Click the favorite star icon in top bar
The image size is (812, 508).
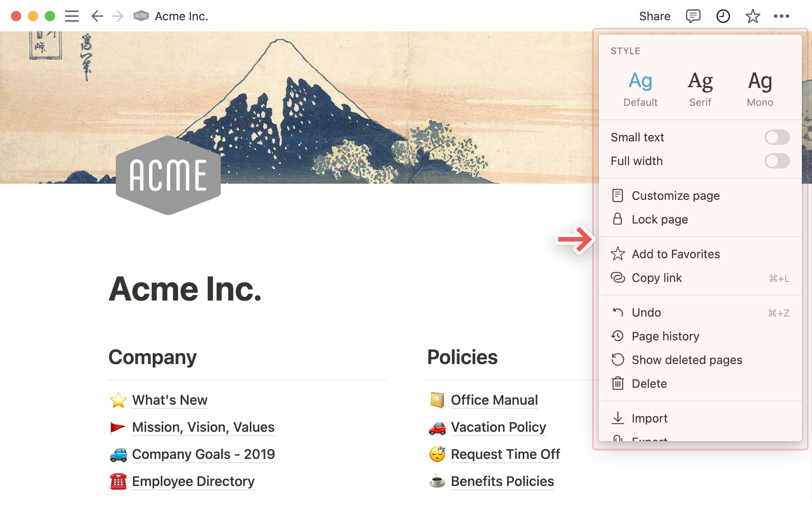tap(753, 16)
